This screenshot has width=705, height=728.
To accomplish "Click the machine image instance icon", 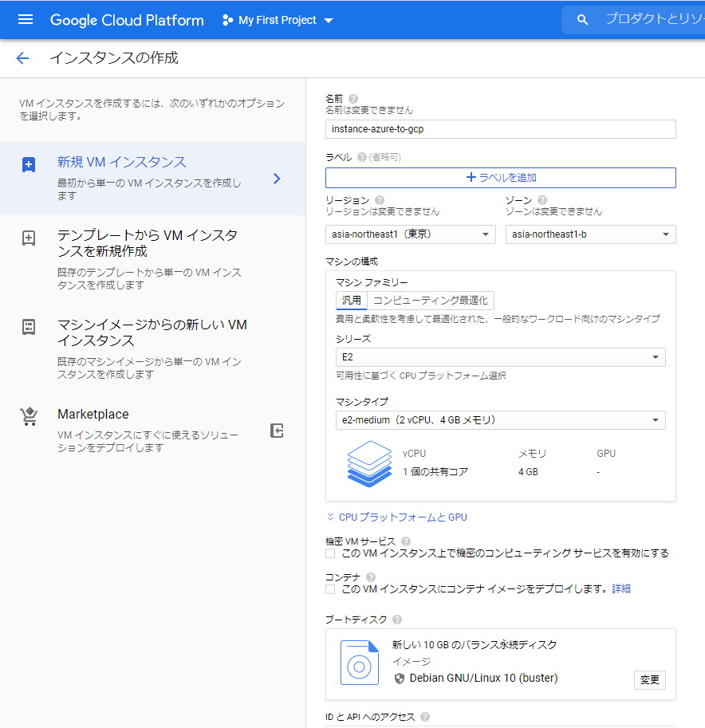I will [x=29, y=327].
